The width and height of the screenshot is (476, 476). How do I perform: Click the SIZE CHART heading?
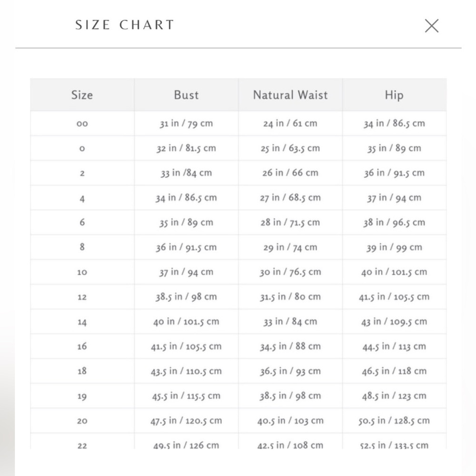[124, 25]
